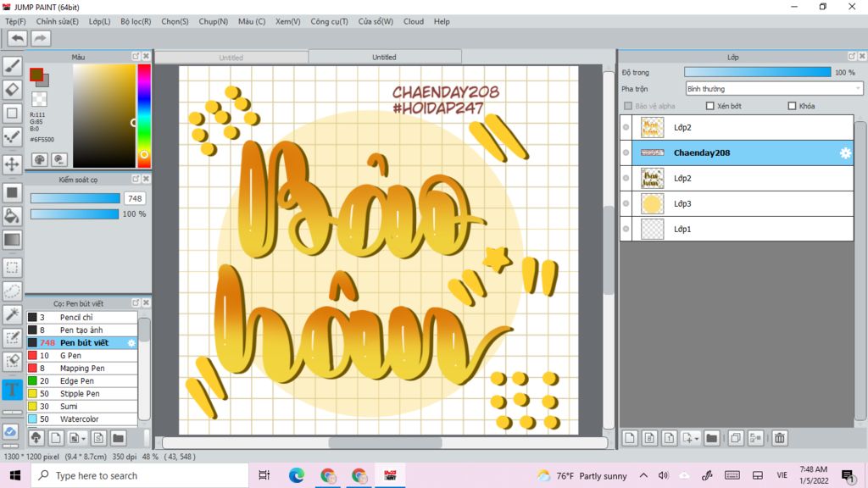Select the Move tool

tap(12, 164)
